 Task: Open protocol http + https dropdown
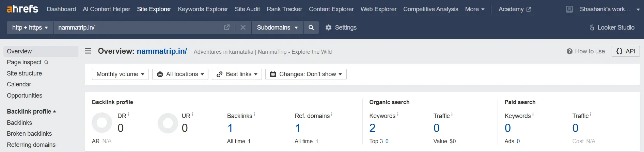[x=30, y=27]
